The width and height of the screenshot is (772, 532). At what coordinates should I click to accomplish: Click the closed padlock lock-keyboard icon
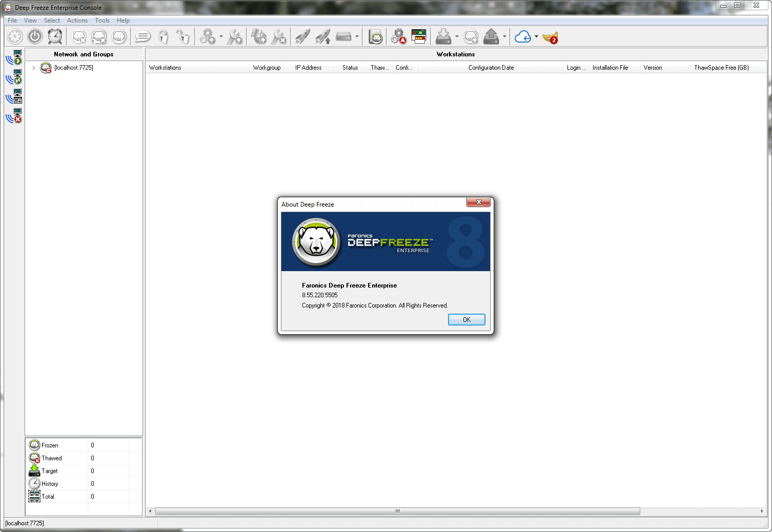pos(163,37)
